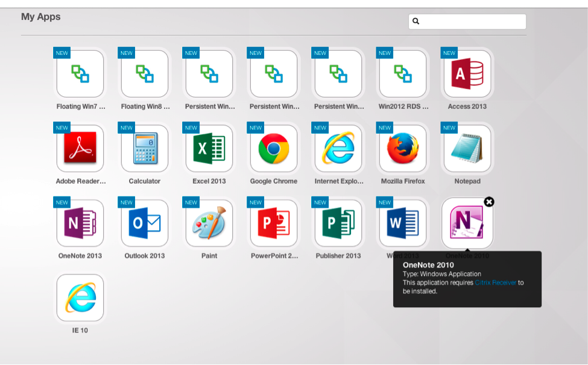
Task: Open the Win2012 RDS desktop icon
Action: [x=403, y=73]
